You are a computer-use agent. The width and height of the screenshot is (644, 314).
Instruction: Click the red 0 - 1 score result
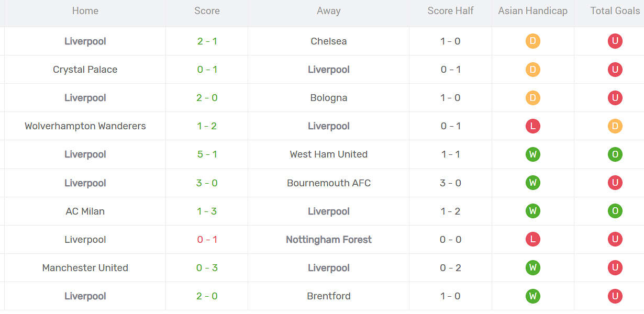pos(207,239)
